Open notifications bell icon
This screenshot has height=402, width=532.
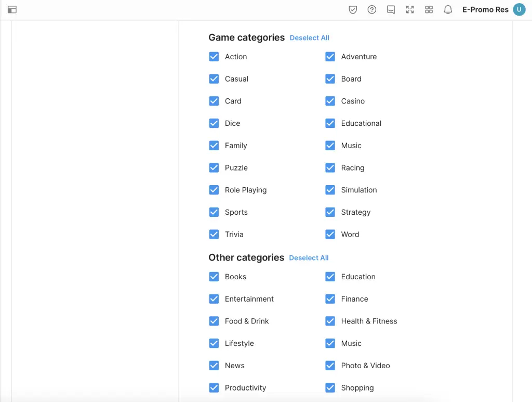click(448, 9)
